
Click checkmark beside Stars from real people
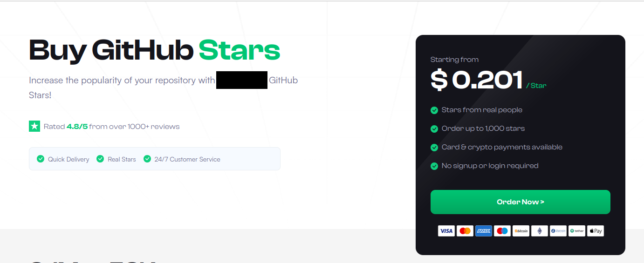tap(434, 110)
